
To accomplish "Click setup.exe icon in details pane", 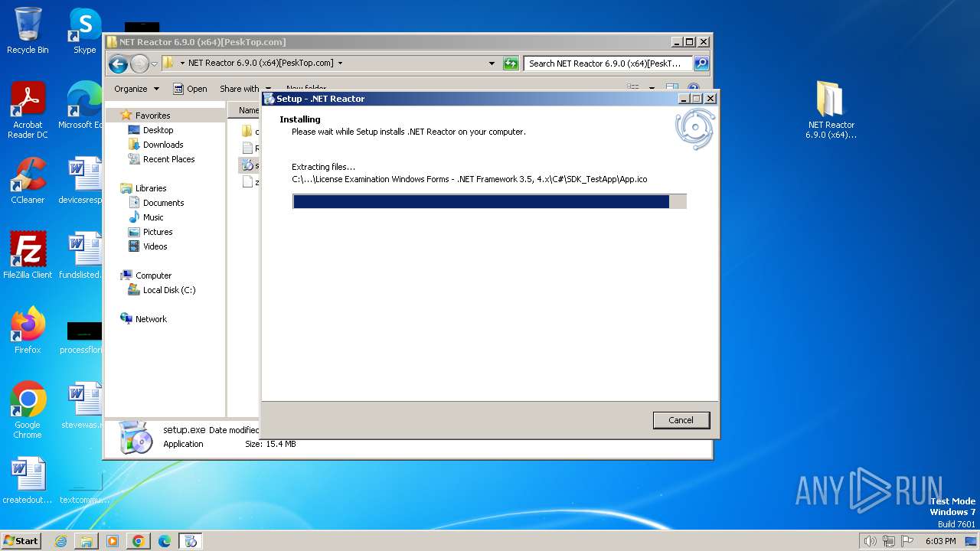I will click(136, 437).
